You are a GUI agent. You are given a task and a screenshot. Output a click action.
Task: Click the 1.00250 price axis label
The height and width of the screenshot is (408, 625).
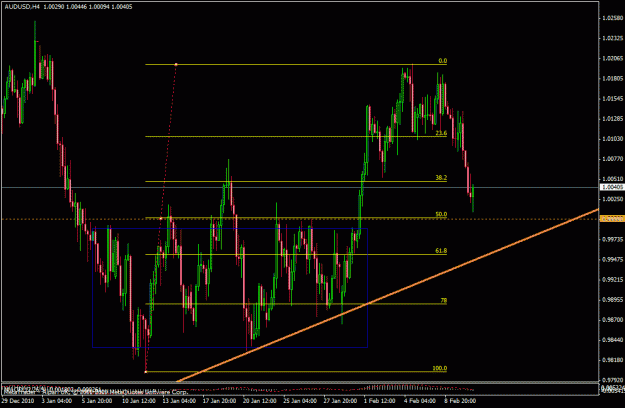[612, 199]
